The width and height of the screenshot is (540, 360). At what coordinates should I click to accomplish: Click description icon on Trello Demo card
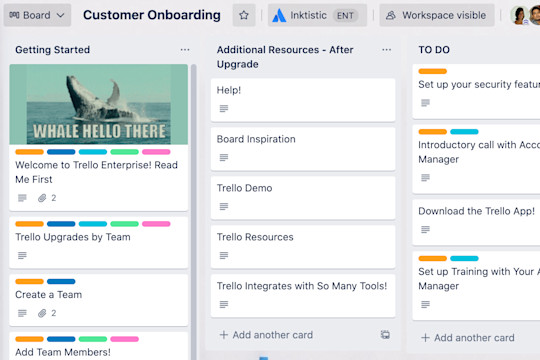coord(224,206)
